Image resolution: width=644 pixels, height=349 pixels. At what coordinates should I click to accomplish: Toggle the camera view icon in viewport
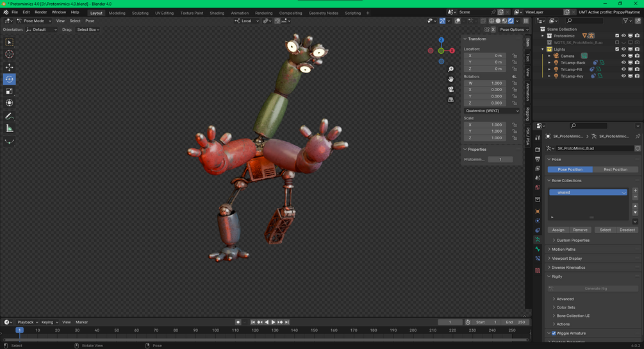pyautogui.click(x=450, y=89)
